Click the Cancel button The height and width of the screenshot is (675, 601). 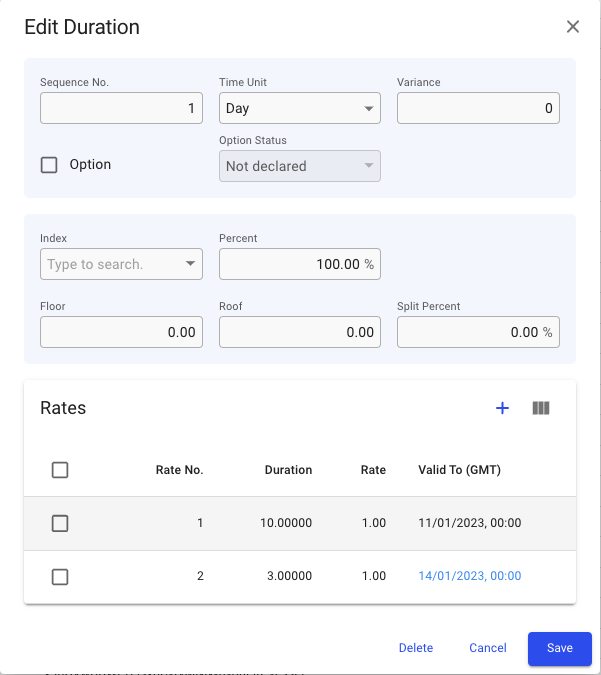488,648
